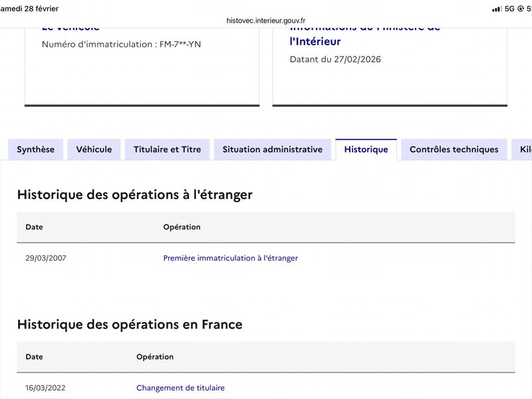Click Historique des opérations en France heading
This screenshot has width=532, height=399.
coord(130,325)
